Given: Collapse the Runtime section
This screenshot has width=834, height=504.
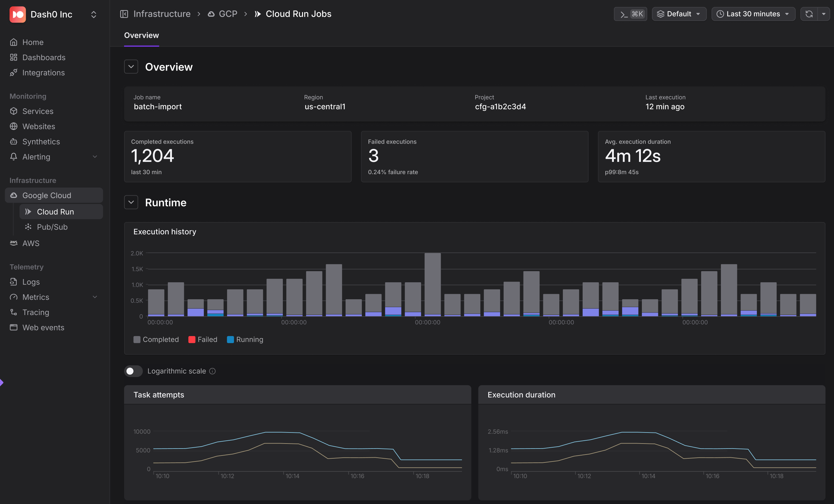Looking at the screenshot, I should [x=131, y=203].
